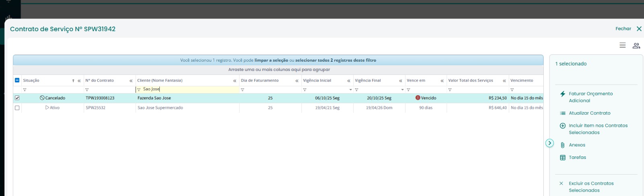Click the users icon at top right
The width and height of the screenshot is (644, 196).
click(636, 46)
